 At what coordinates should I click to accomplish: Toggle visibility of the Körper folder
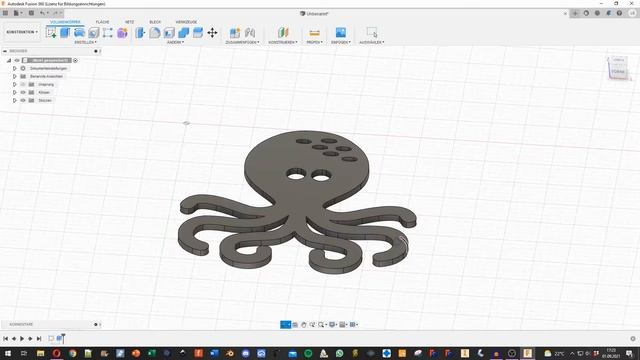(x=23, y=92)
